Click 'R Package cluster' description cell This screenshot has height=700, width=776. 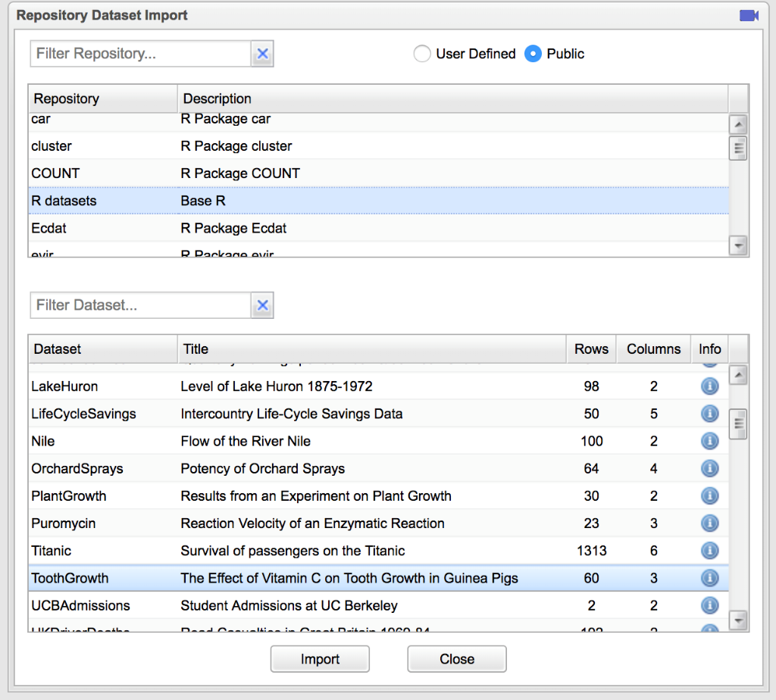pos(236,146)
